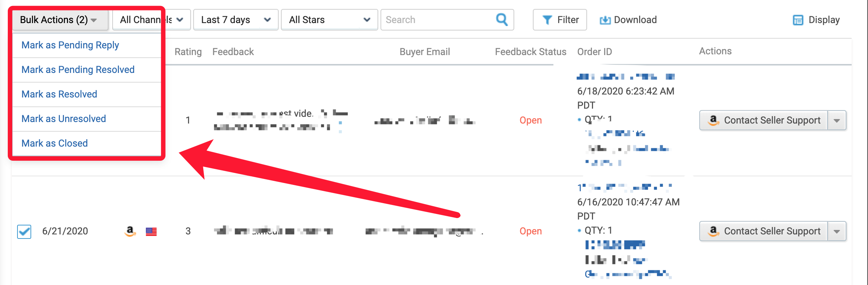Click Amazon logo on first Contact Seller Support button
This screenshot has width=868, height=285.
coord(713,120)
